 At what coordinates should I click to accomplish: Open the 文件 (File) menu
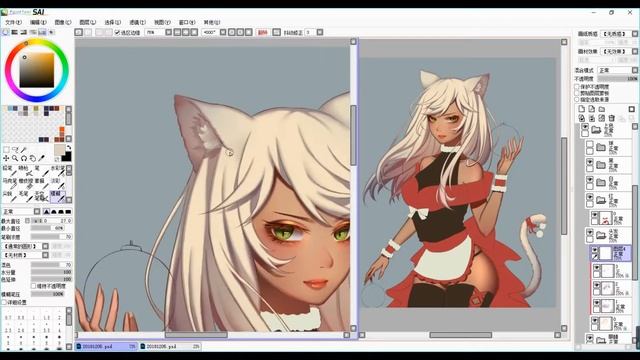click(x=13, y=22)
